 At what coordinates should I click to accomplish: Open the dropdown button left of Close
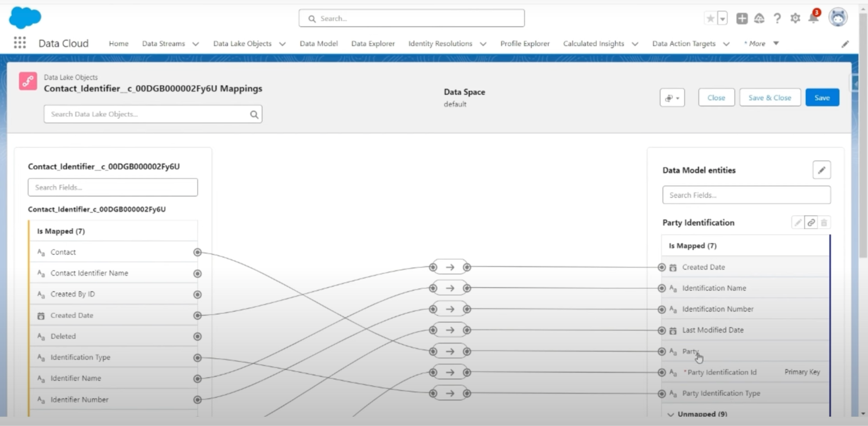(x=672, y=98)
